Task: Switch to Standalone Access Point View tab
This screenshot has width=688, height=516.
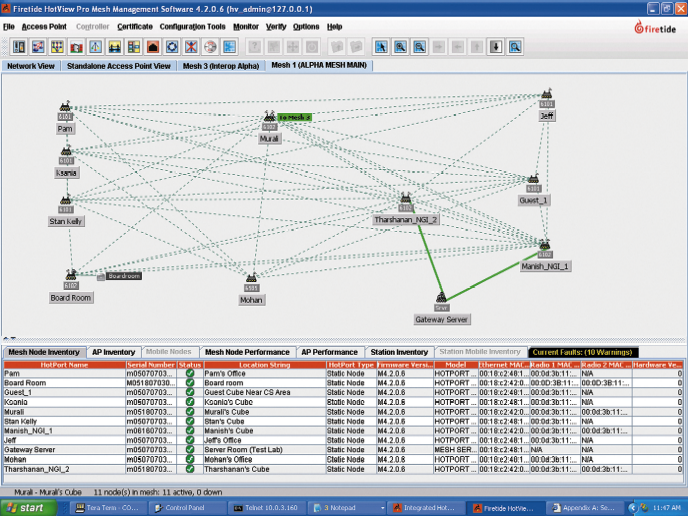Action: [118, 66]
